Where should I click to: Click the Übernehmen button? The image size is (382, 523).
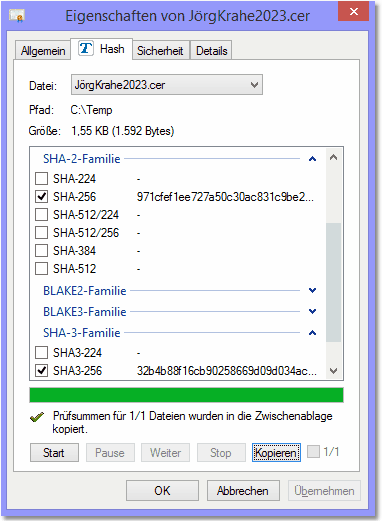coord(324,491)
